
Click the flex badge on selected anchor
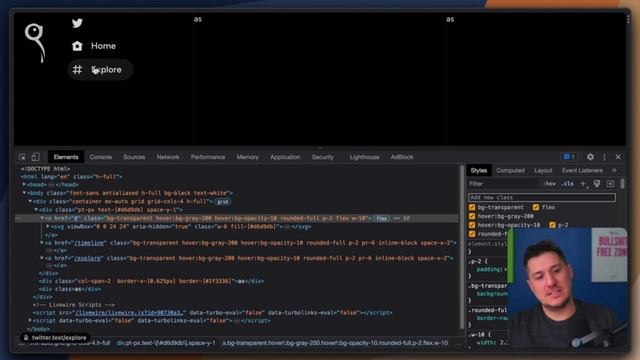tap(382, 218)
